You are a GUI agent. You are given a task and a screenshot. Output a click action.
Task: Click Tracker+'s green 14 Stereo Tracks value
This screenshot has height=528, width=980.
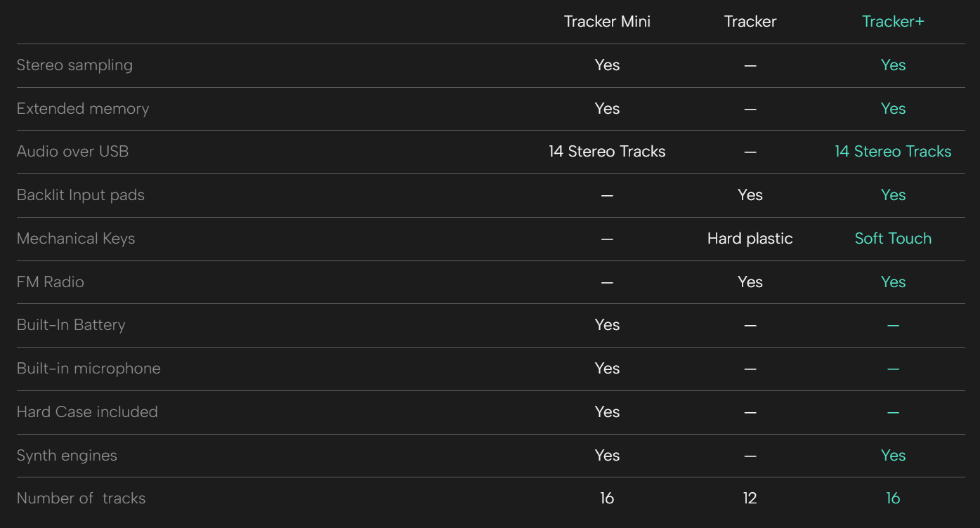click(x=893, y=152)
